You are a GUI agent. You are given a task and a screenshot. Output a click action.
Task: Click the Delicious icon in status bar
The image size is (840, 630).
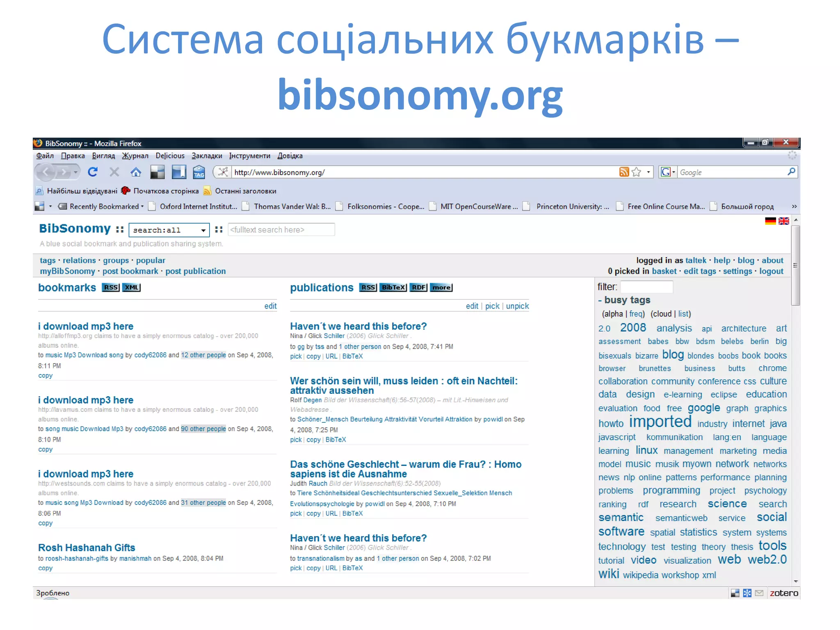point(735,593)
